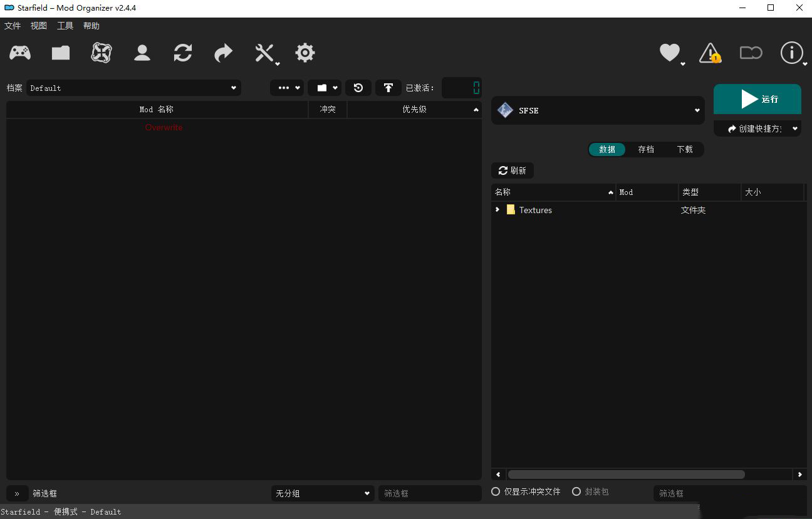Click the status bar Starfield profile text
This screenshot has width=812, height=519.
coord(61,511)
